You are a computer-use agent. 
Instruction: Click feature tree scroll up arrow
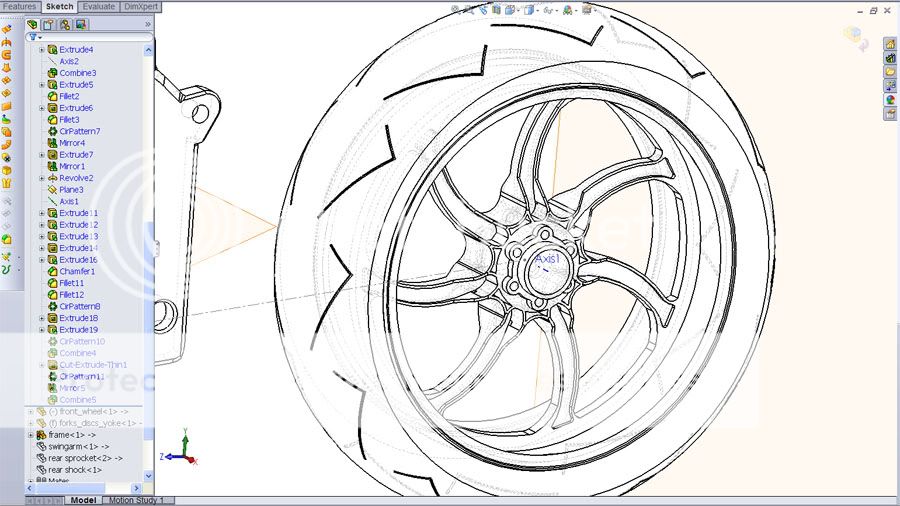coord(148,50)
